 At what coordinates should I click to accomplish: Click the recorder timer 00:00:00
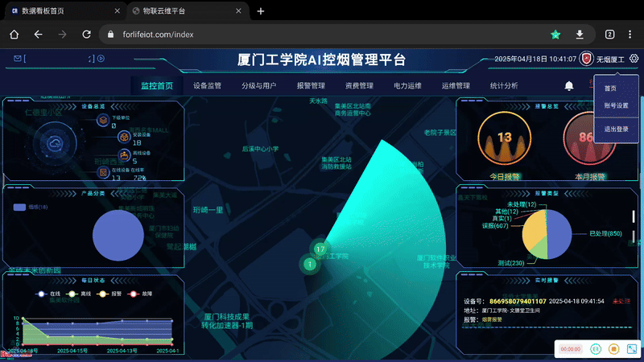[571, 349]
